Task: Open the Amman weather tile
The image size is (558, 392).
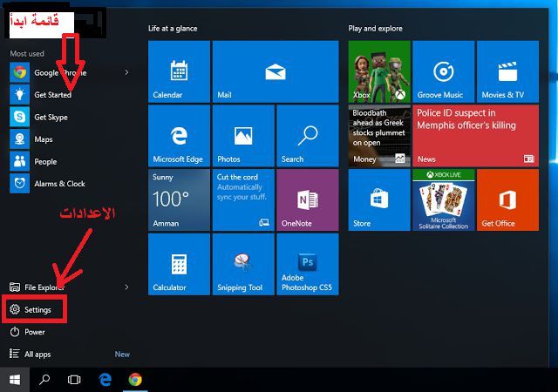Action: 179,199
